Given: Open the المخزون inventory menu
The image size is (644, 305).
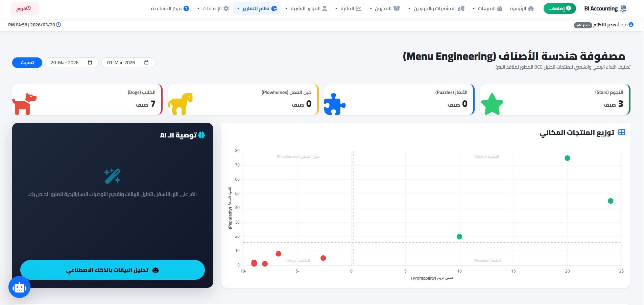Looking at the screenshot, I should [384, 8].
